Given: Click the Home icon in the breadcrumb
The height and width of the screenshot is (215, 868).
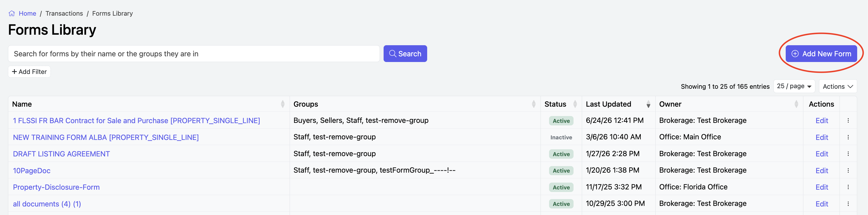Looking at the screenshot, I should tap(12, 13).
